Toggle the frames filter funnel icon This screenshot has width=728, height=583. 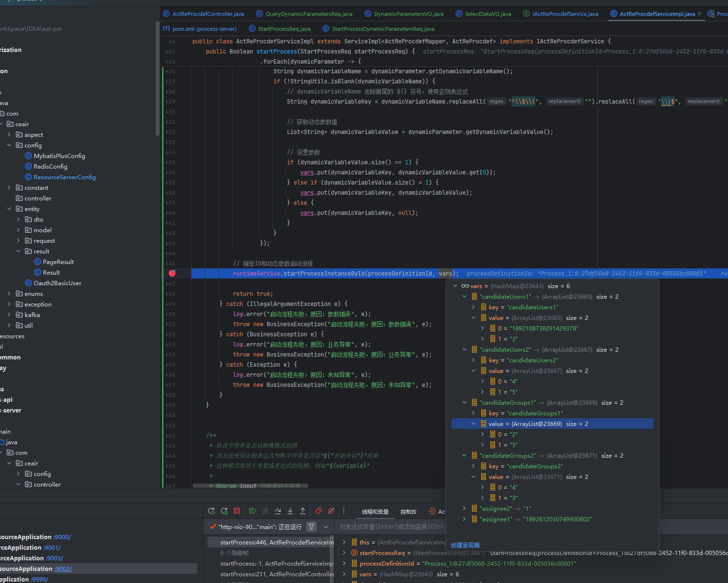(x=312, y=527)
